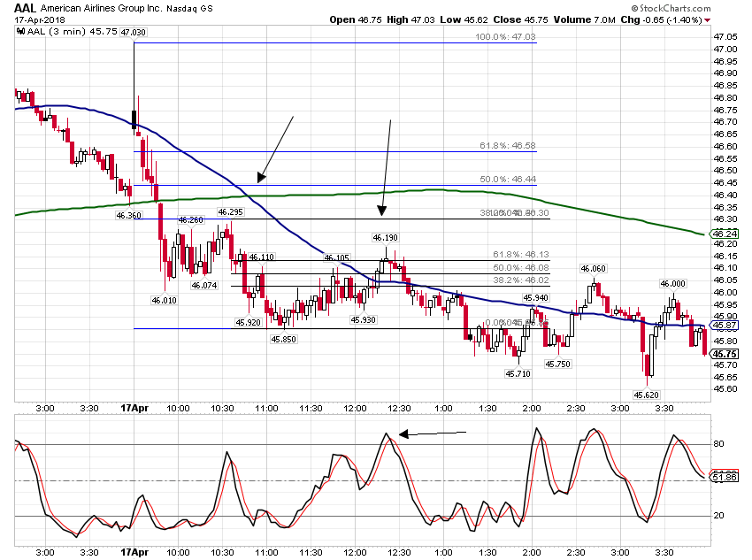Click the 51.86 oscillator value marker
The image size is (752, 560).
coord(725,477)
